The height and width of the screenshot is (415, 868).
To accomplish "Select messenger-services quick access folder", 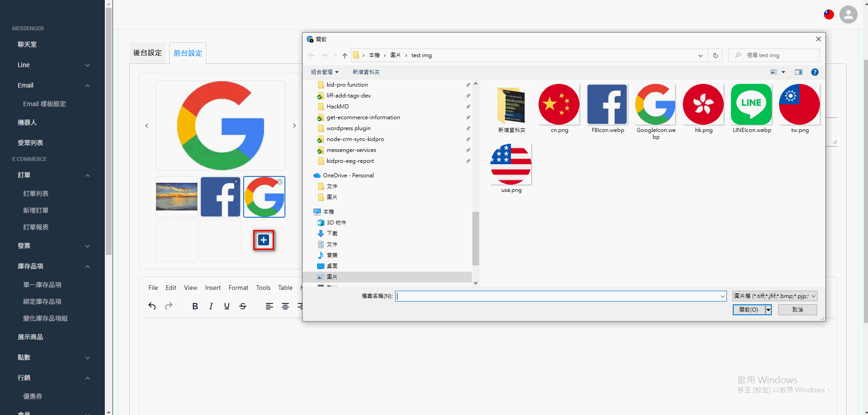I will pyautogui.click(x=351, y=150).
